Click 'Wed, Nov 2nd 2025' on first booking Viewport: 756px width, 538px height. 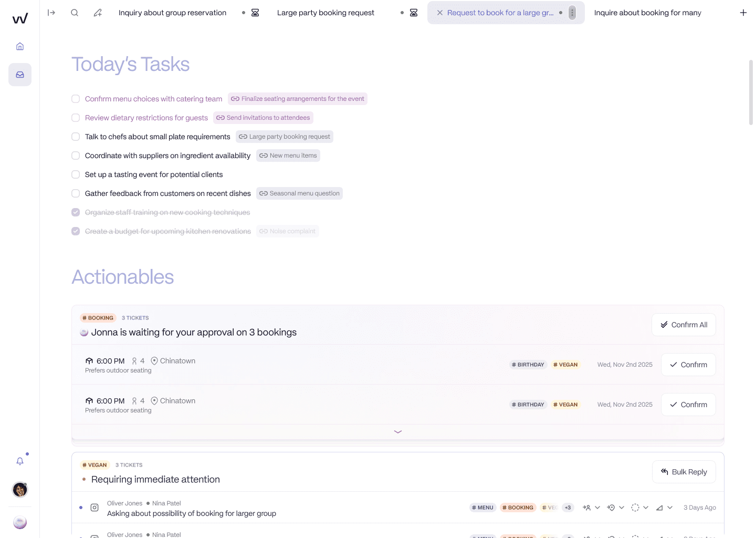[x=625, y=365]
